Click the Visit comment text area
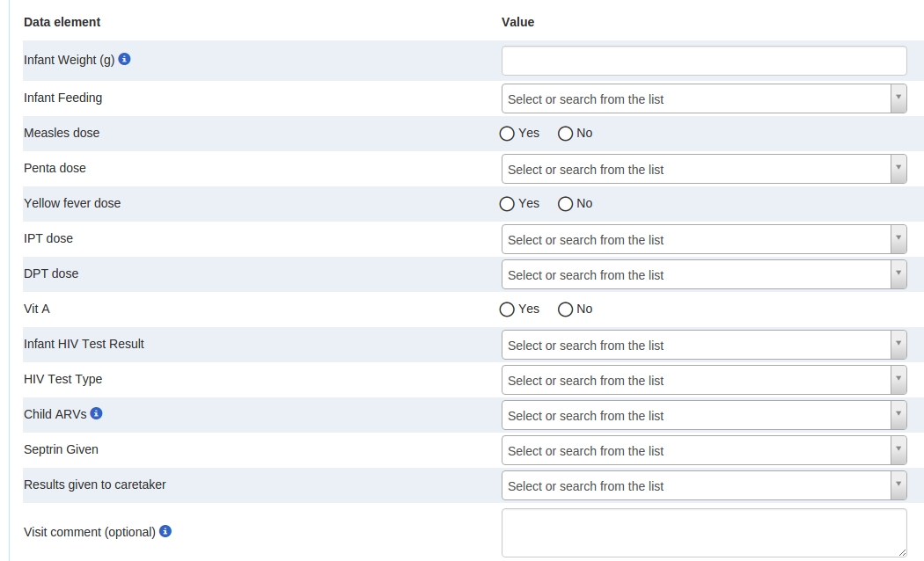Screen dimensions: 924x561 coord(704,532)
